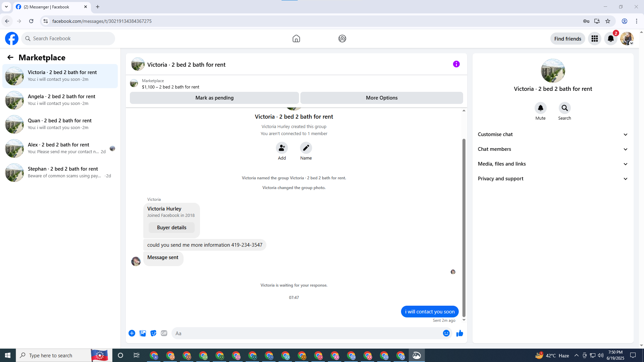Open the Alex chat in the list
This screenshot has height=362, width=644.
[x=60, y=148]
